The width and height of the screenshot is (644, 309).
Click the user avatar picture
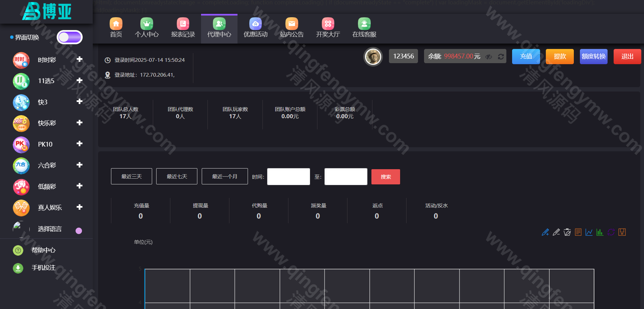373,56
